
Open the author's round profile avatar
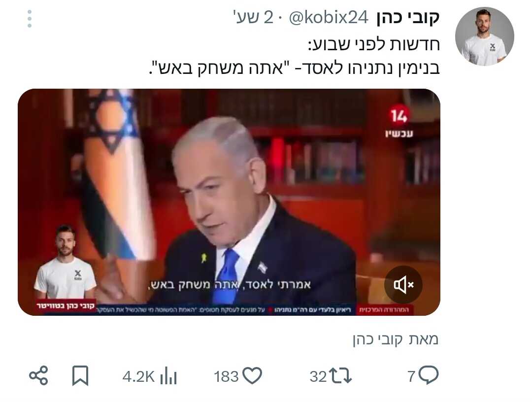(485, 36)
